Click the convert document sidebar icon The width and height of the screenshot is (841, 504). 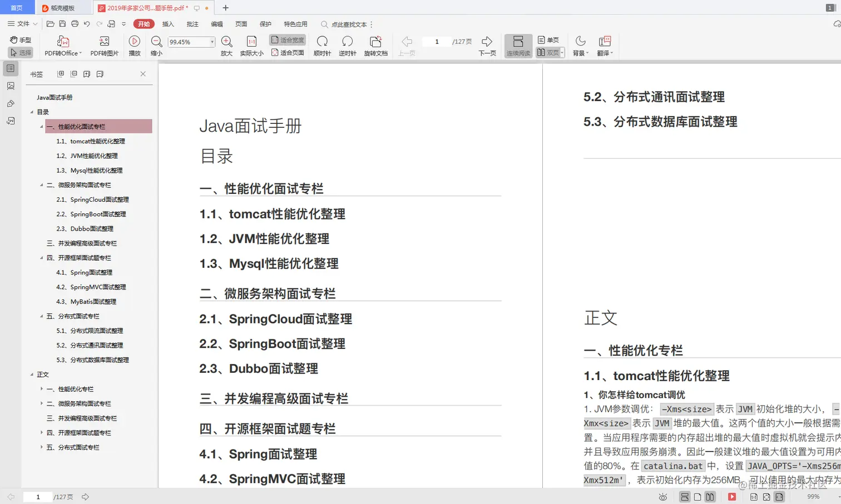(11, 121)
